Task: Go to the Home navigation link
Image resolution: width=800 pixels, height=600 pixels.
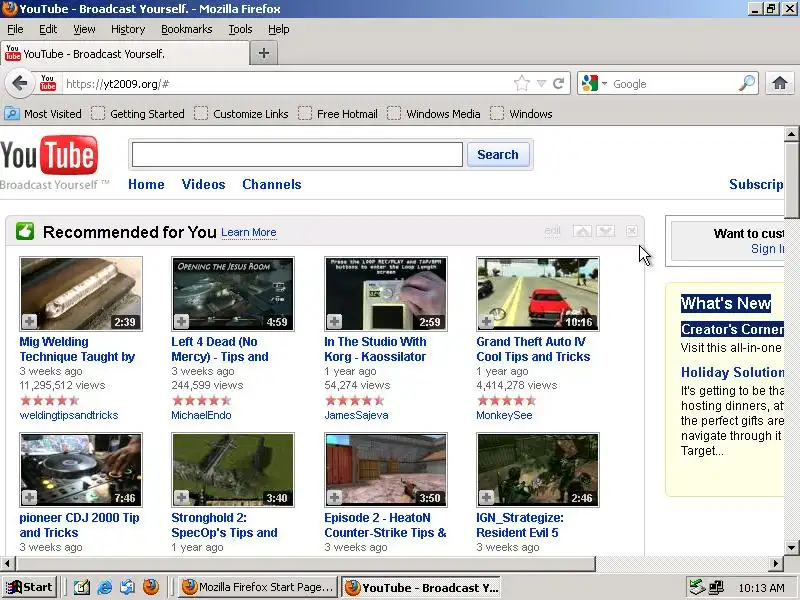Action: point(146,184)
